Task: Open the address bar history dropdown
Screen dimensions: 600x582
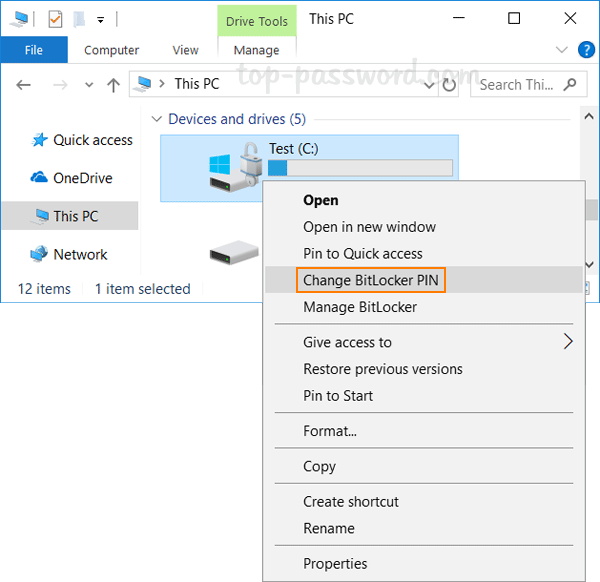Action: pyautogui.click(x=429, y=85)
